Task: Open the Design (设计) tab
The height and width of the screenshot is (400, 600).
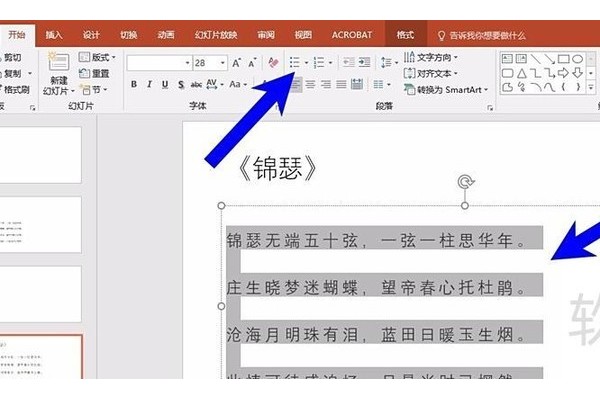Action: [91, 35]
